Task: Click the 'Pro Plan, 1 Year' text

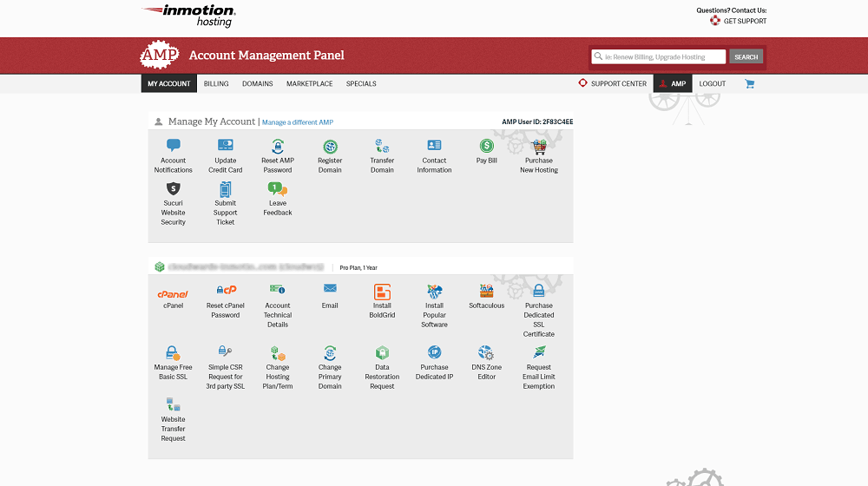Action: tap(358, 268)
